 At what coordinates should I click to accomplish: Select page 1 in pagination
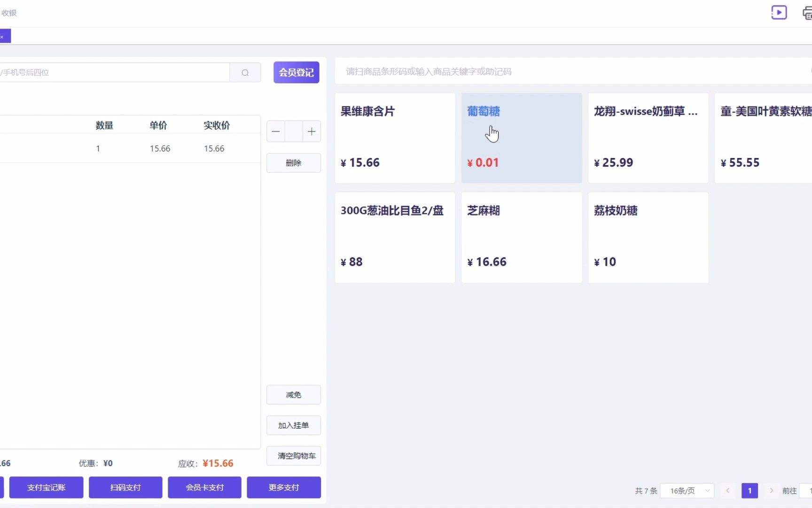750,491
